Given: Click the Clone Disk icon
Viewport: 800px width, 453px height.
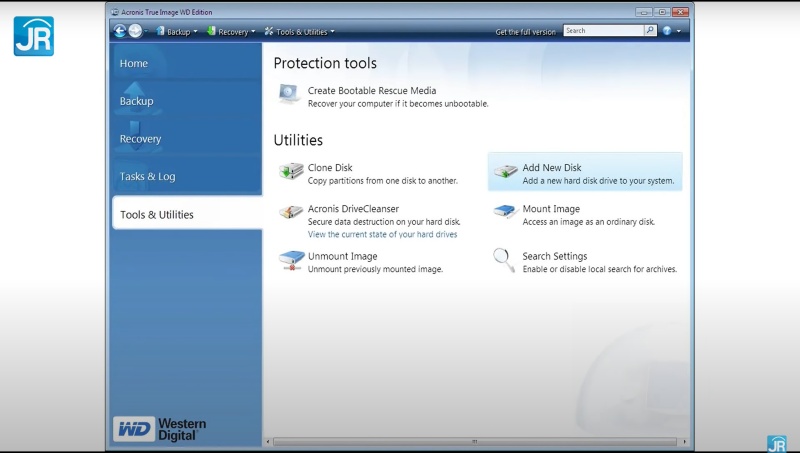Looking at the screenshot, I should pos(291,172).
